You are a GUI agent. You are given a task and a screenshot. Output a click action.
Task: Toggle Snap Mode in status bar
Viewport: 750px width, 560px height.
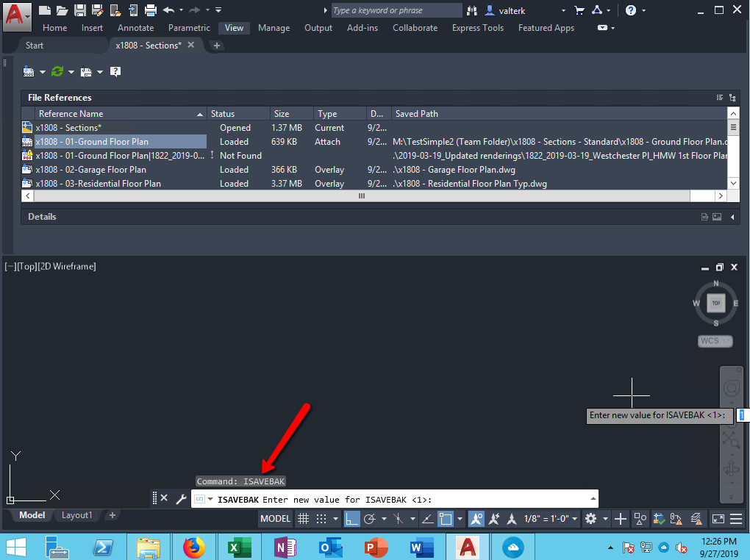[x=321, y=519]
